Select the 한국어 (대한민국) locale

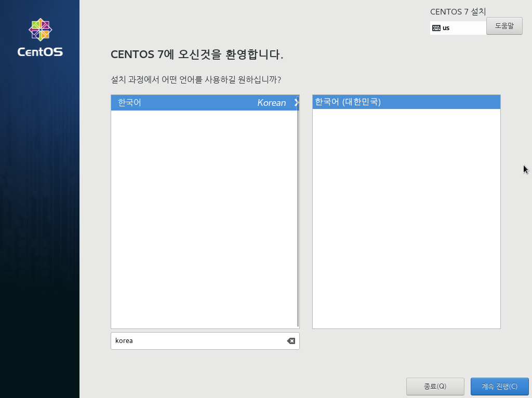406,102
